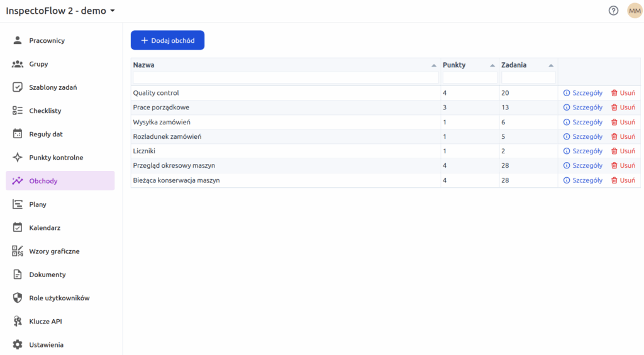The width and height of the screenshot is (644, 355).
Task: Click the Ustawienia gear icon
Action: point(18,345)
